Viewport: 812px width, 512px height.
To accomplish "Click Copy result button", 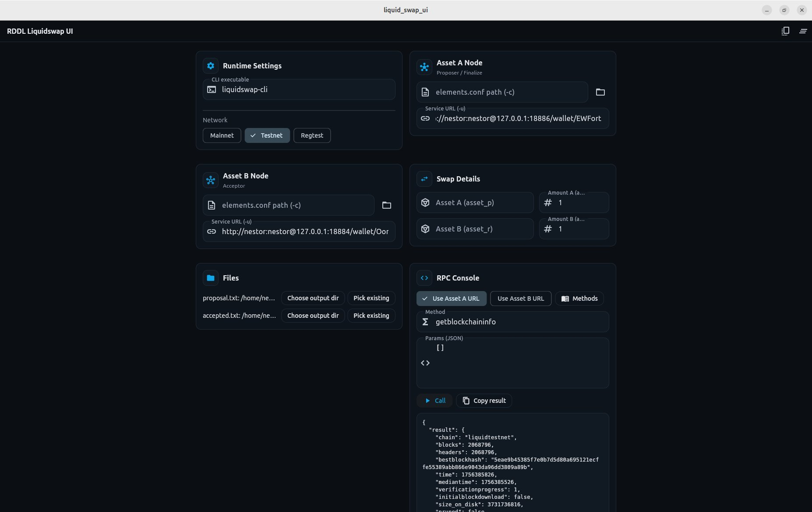I will (x=484, y=401).
